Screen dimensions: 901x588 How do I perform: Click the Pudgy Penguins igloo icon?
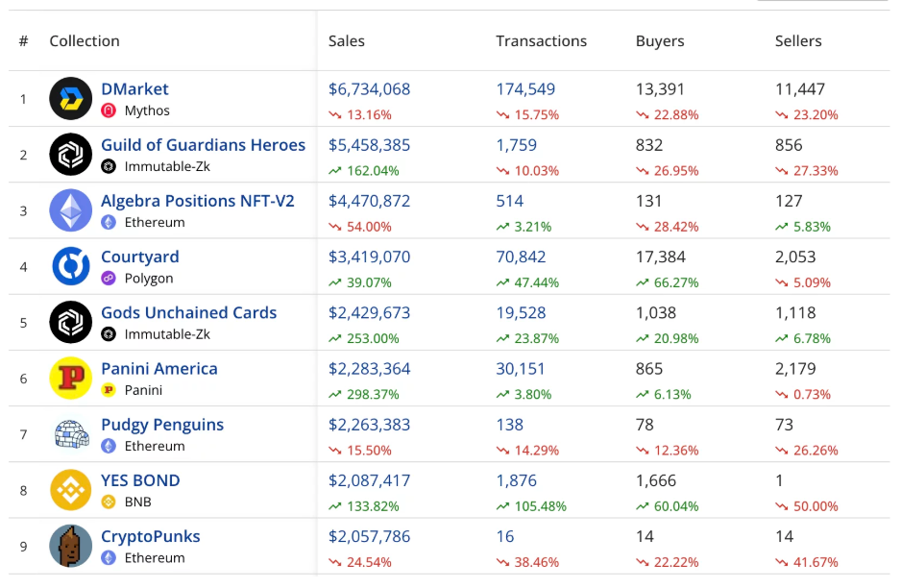pyautogui.click(x=70, y=434)
